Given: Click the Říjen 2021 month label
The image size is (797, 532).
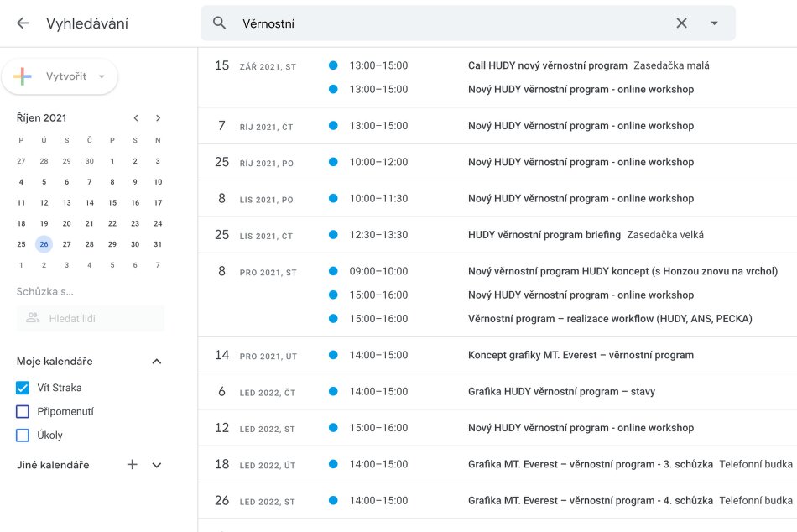Looking at the screenshot, I should coord(42,118).
